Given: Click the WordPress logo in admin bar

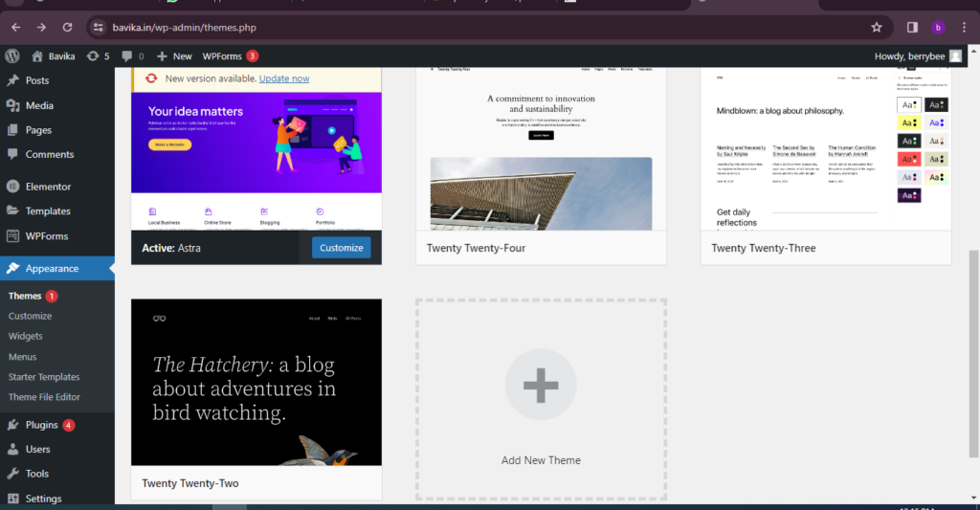Looking at the screenshot, I should (12, 56).
